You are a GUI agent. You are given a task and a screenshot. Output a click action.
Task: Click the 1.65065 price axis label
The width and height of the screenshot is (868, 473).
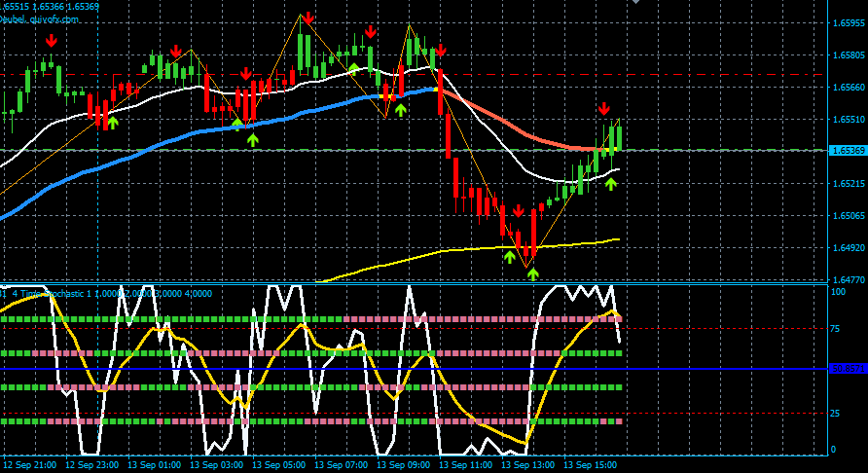(x=849, y=215)
